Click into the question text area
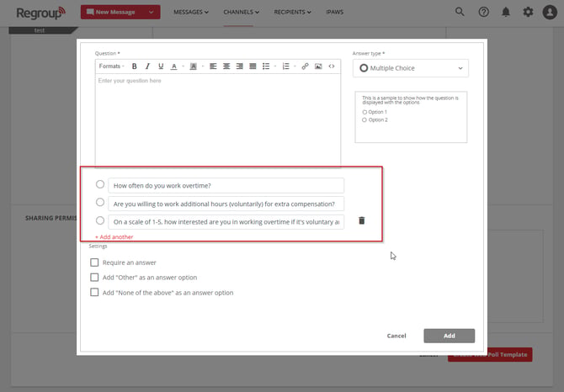 (x=218, y=119)
